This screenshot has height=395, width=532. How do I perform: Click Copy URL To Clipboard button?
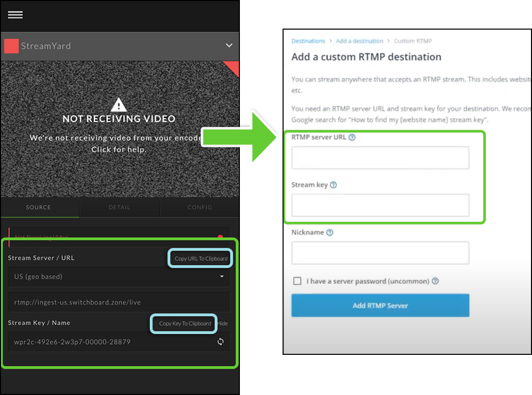tap(201, 258)
